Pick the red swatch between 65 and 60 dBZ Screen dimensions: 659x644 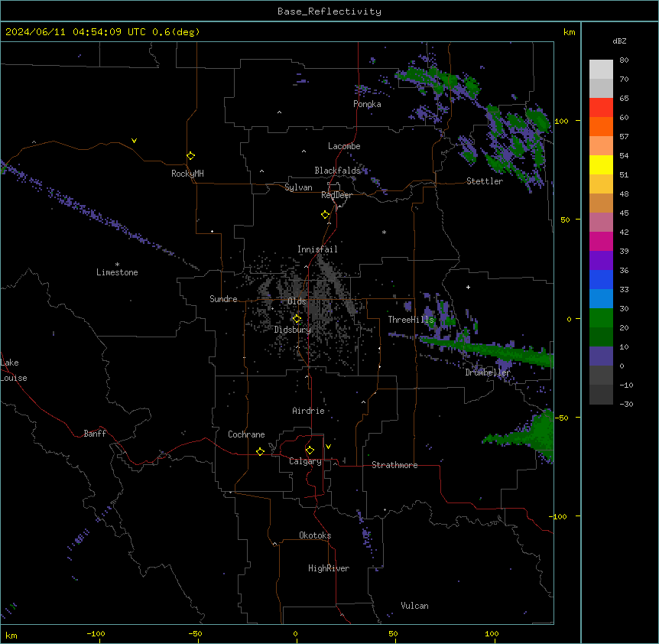pyautogui.click(x=601, y=108)
